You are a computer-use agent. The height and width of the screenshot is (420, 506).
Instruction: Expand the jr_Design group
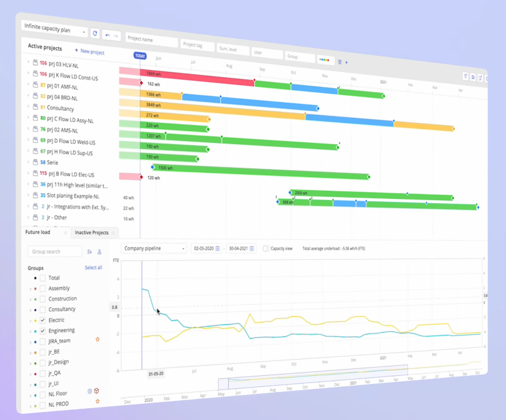[x=30, y=363]
